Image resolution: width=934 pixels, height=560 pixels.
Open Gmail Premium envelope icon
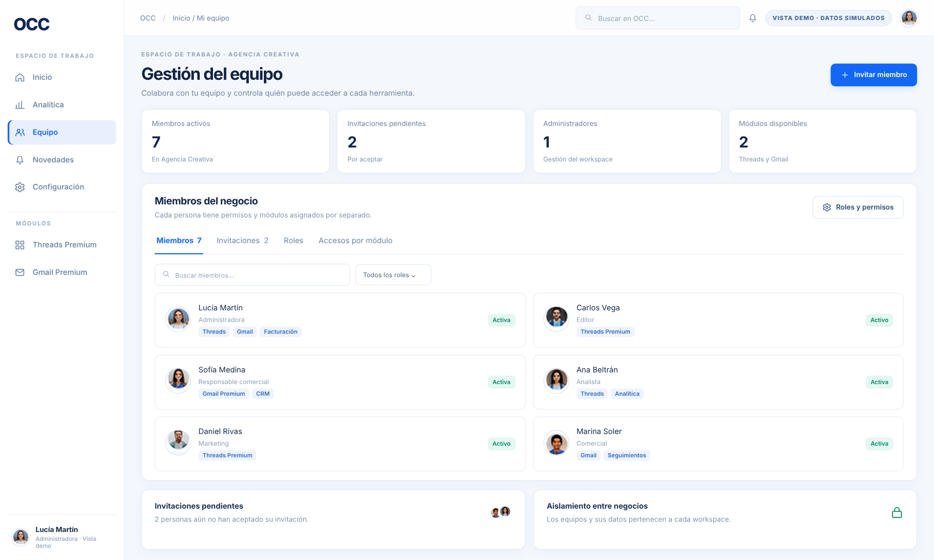pyautogui.click(x=20, y=273)
